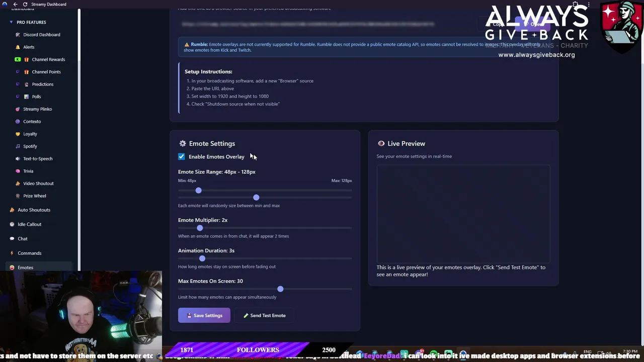Select the Auto Shoutouts sidebar entry
The width and height of the screenshot is (644, 362).
click(34, 210)
